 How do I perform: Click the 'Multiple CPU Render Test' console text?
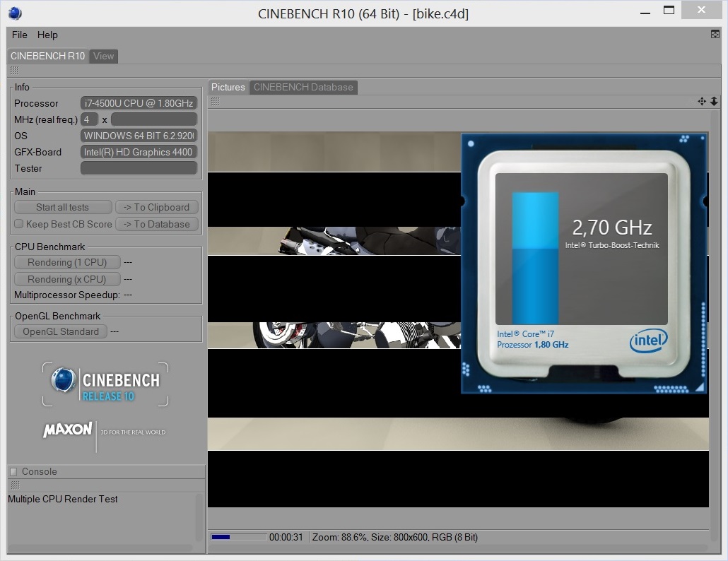coord(63,499)
